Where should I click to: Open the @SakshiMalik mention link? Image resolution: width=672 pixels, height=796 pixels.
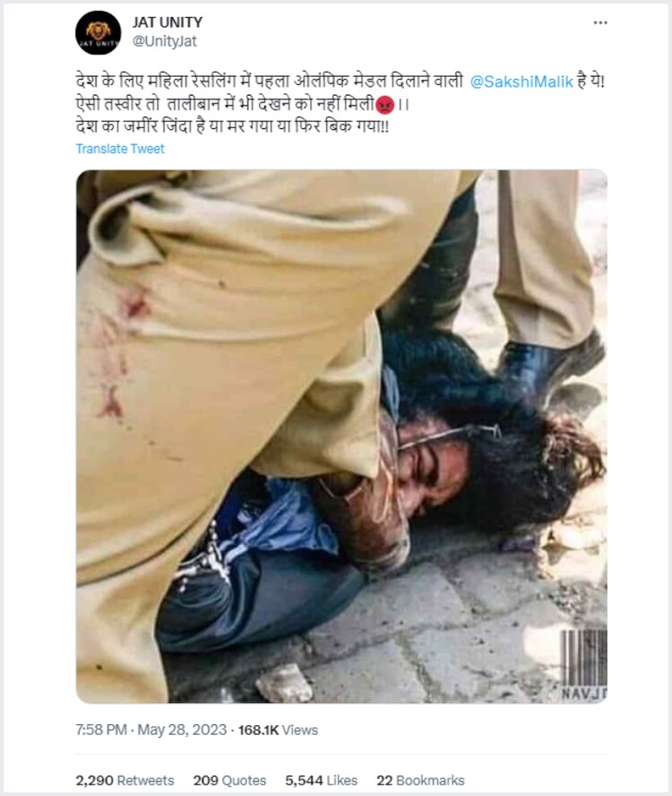[521, 82]
